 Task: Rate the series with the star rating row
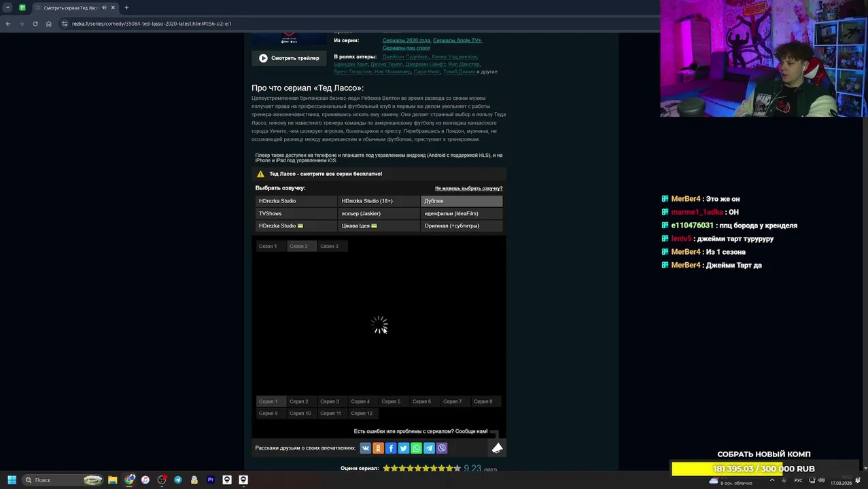(421, 469)
